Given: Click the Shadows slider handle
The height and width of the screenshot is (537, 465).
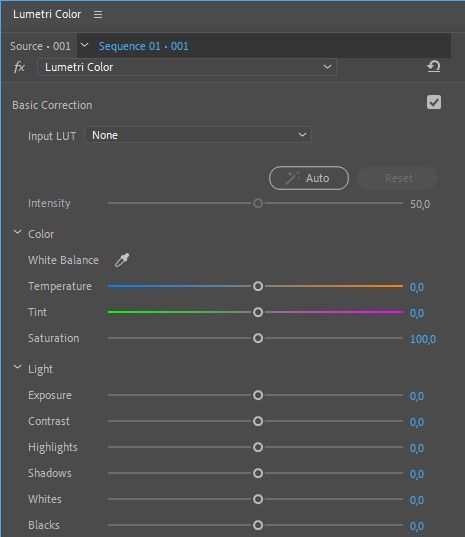Looking at the screenshot, I should pyautogui.click(x=258, y=473).
